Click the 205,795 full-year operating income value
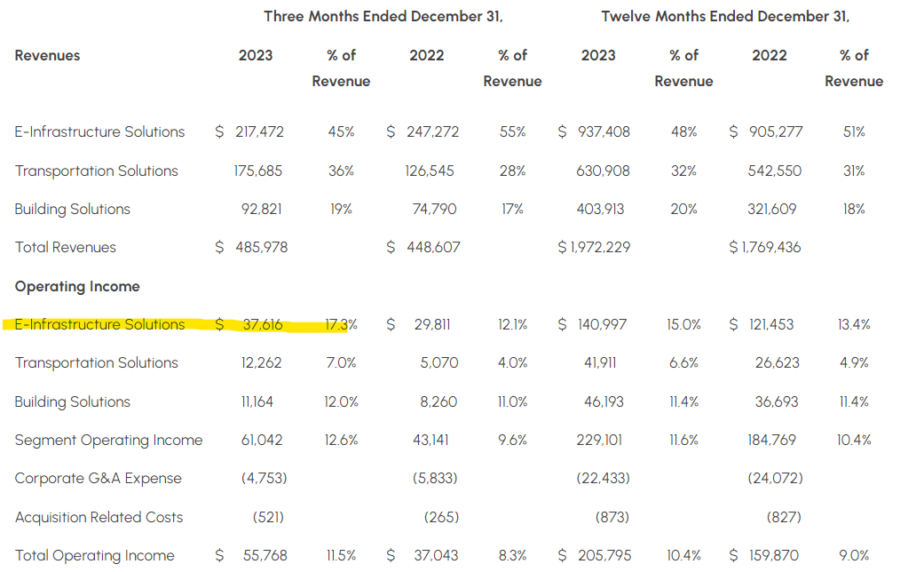This screenshot has width=924, height=572. click(604, 556)
